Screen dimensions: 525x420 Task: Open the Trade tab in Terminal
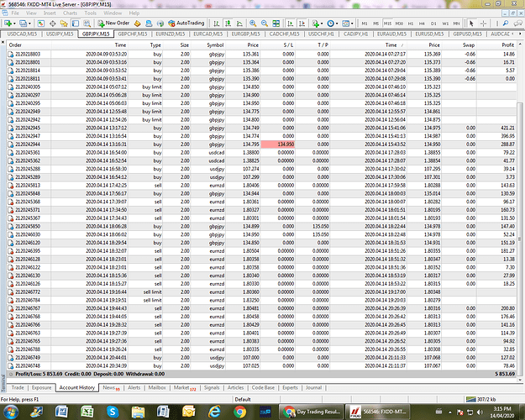click(18, 387)
